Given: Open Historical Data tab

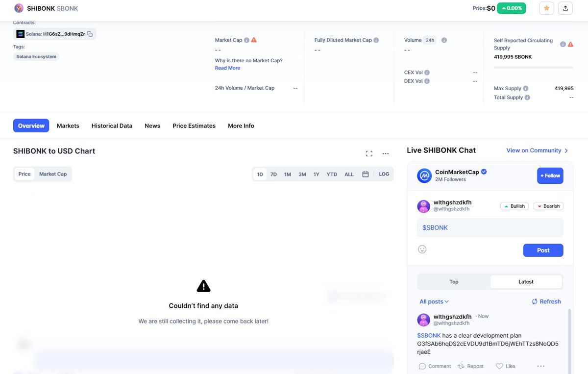Looking at the screenshot, I should (x=112, y=125).
